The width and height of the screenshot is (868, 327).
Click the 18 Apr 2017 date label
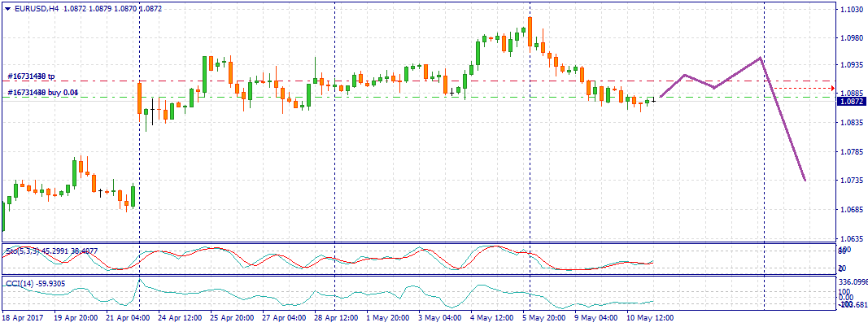pos(24,318)
